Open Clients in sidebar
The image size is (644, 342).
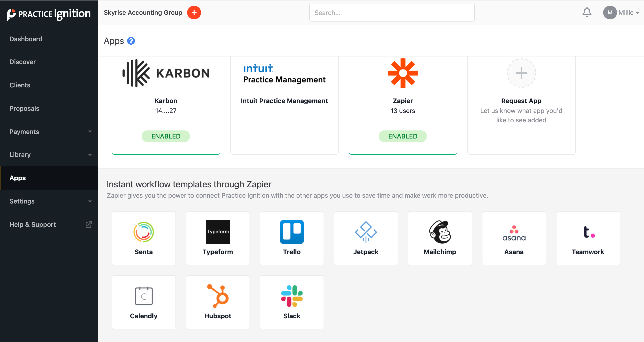20,85
